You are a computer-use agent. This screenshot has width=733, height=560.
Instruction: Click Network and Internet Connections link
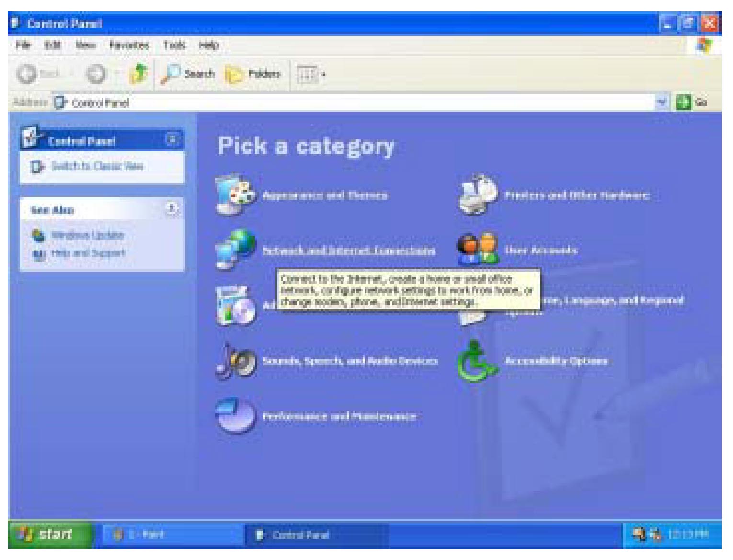(x=349, y=250)
